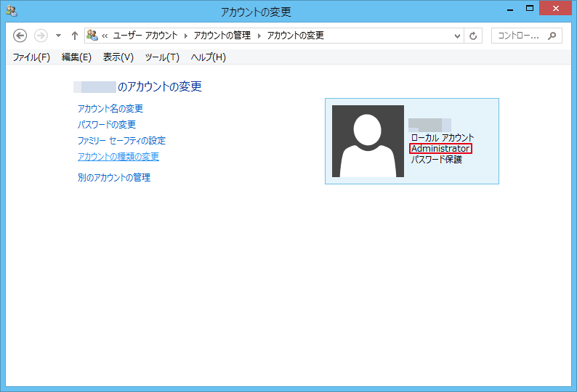The width and height of the screenshot is (577, 392).
Task: Open the address bar history dropdown
Action: [457, 36]
